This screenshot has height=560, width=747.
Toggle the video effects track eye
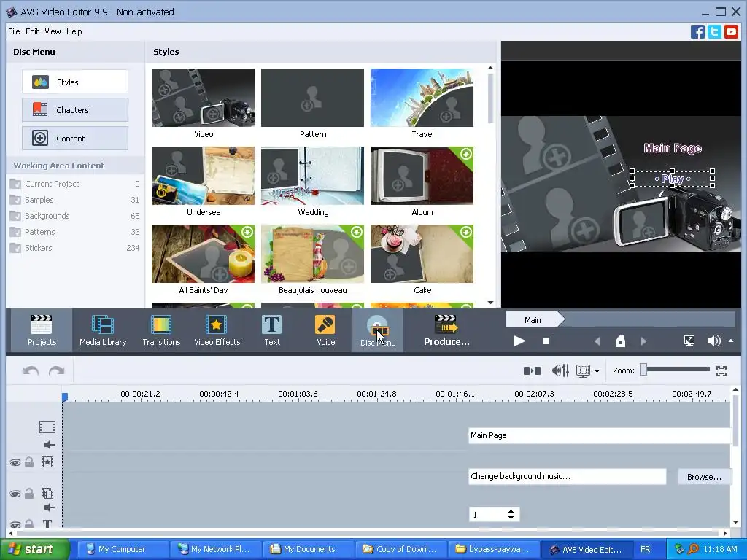(15, 462)
